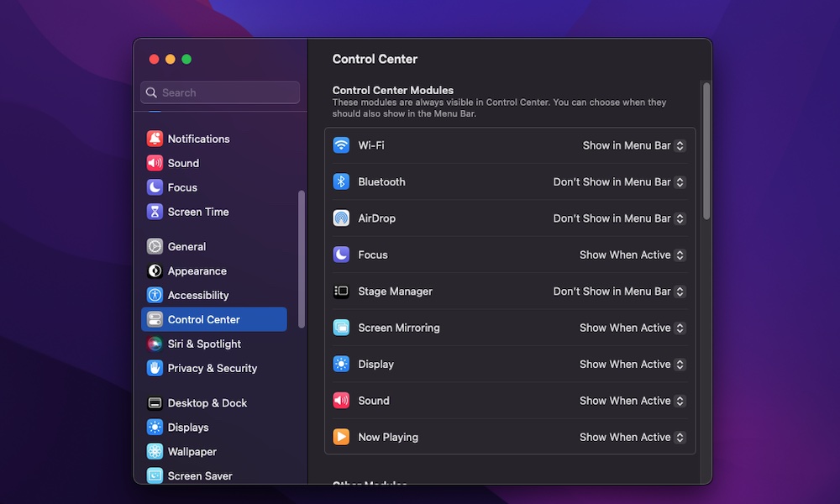Screen dimensions: 840x504
Task: Click the Now Playing module icon
Action: pos(341,437)
